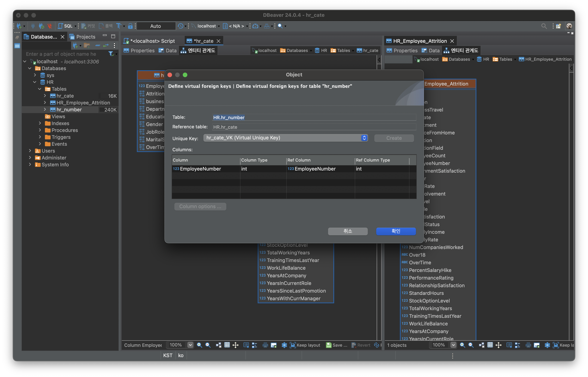Toggle grid display in hr_cate diagram toolbar
This screenshot has width=588, height=377.
coord(227,345)
